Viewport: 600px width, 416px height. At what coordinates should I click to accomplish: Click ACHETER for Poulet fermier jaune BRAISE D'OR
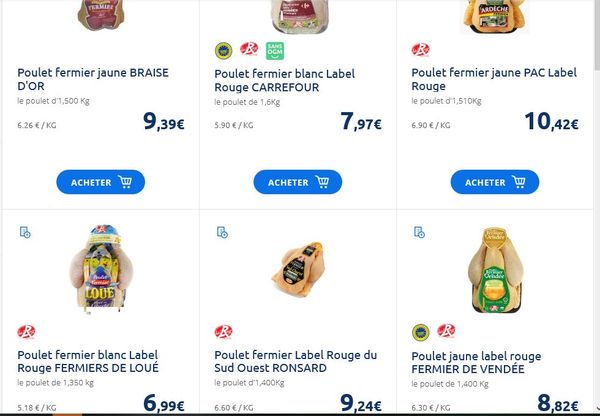101,182
